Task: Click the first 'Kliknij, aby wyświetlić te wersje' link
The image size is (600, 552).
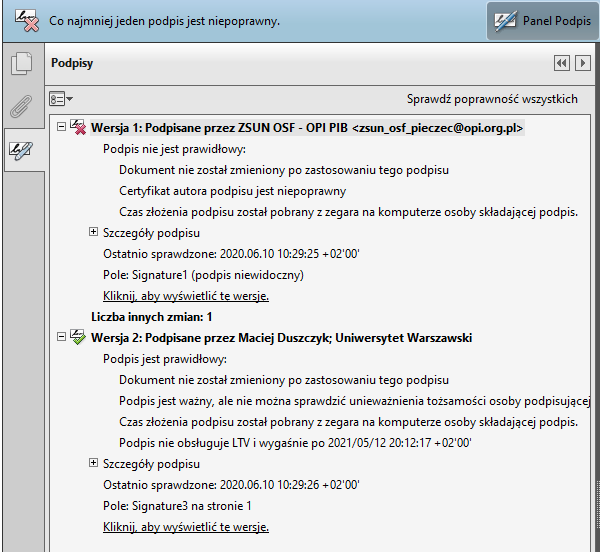Action: click(x=186, y=296)
